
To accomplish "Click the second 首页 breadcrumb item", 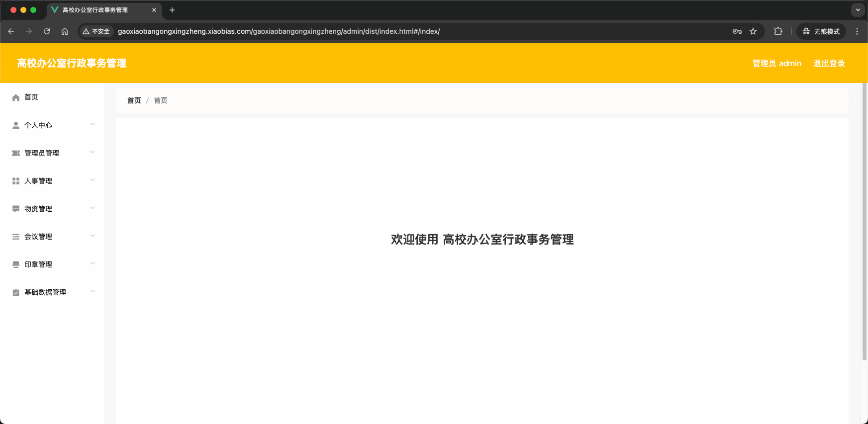I will coord(161,100).
